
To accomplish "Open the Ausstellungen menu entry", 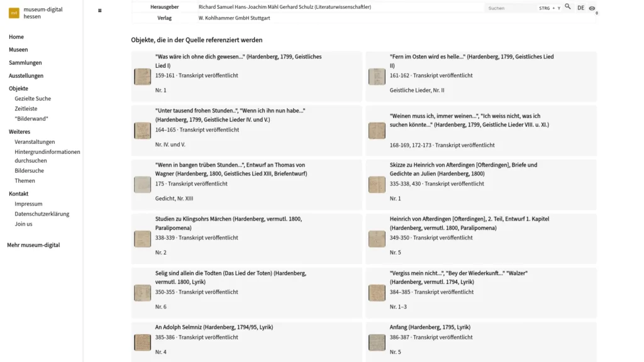I will pyautogui.click(x=27, y=75).
